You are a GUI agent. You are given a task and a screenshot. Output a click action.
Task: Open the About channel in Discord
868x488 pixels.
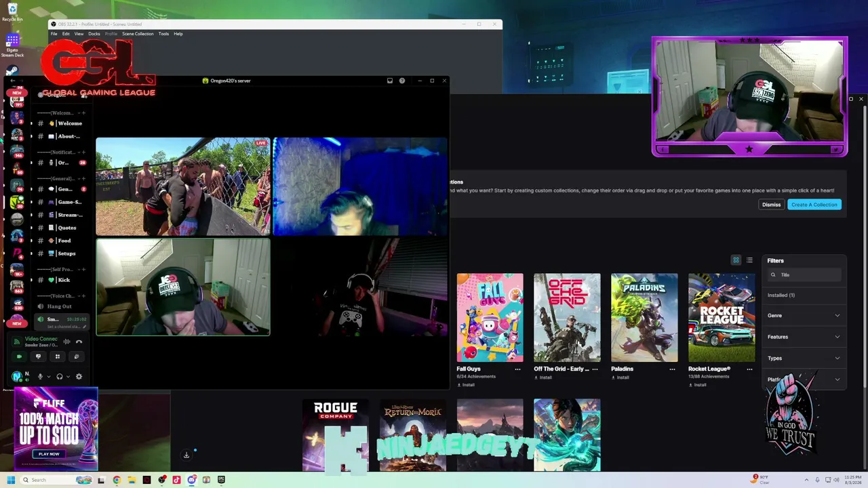click(x=62, y=136)
